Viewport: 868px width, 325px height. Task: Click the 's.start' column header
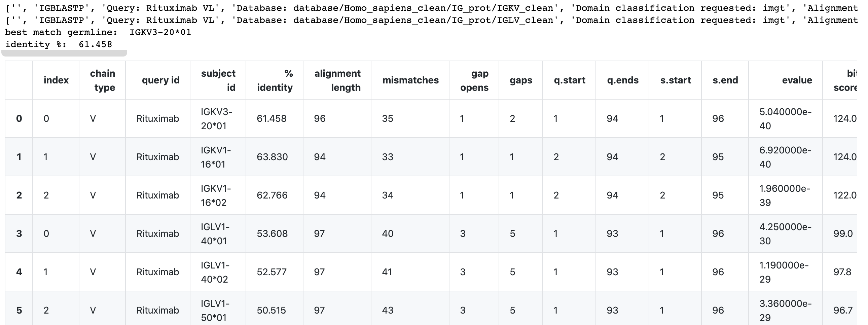[676, 80]
